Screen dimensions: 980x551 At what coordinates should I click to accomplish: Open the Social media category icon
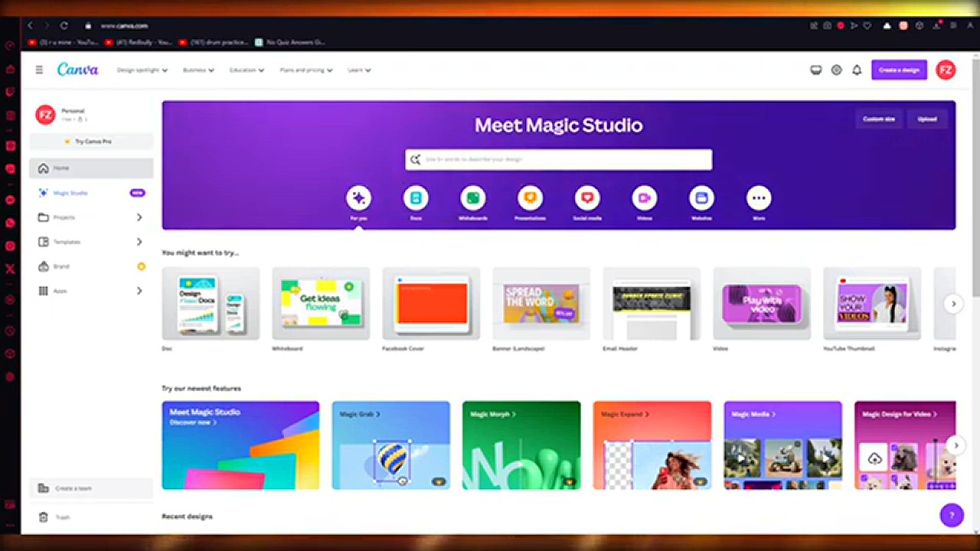tap(587, 198)
